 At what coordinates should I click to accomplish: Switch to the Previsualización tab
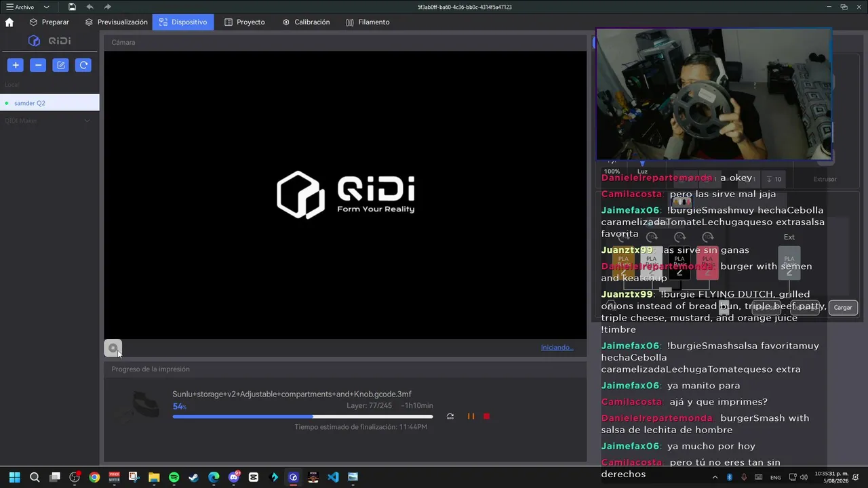[116, 22]
